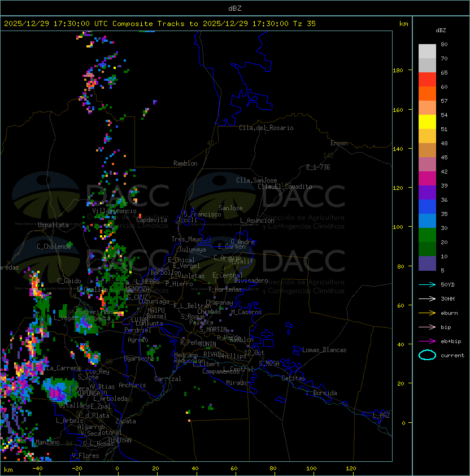
Task: Click the cyan 50YD arrow symbol
Action: tap(427, 285)
